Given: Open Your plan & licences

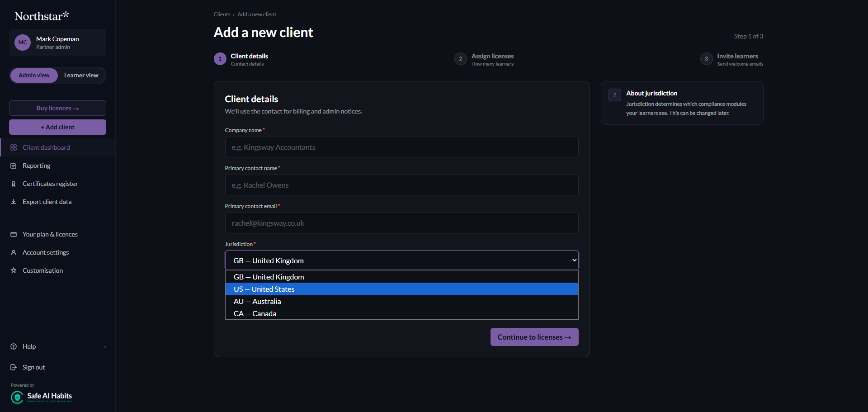Looking at the screenshot, I should (57, 234).
